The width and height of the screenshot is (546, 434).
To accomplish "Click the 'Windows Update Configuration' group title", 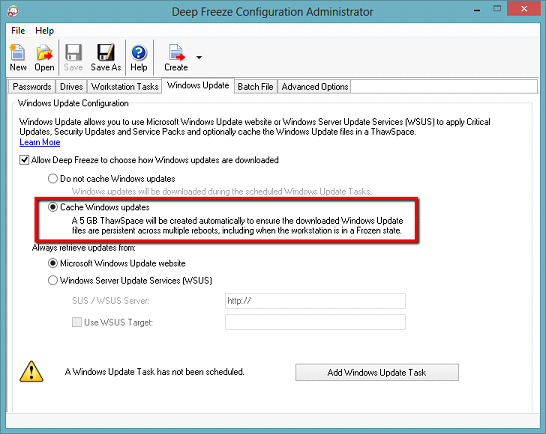I will (73, 103).
